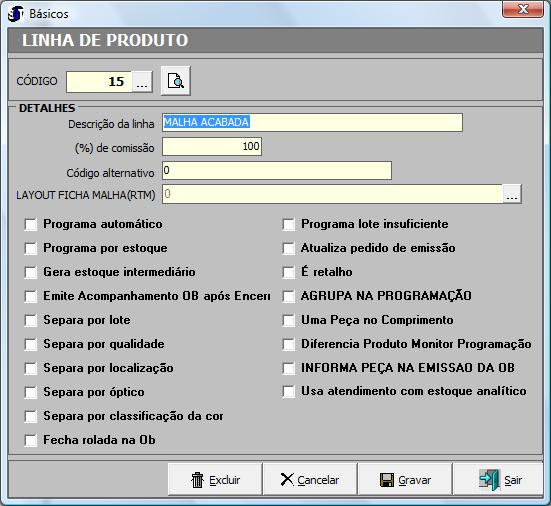Image resolution: width=551 pixels, height=506 pixels.
Task: Open the CÓDIGO lookup ellipsis button
Action: (x=142, y=82)
